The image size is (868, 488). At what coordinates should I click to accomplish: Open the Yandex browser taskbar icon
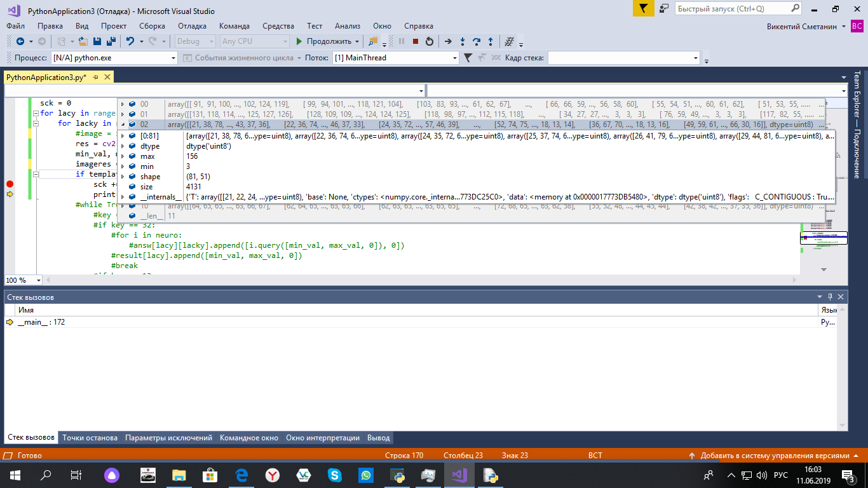point(272,475)
